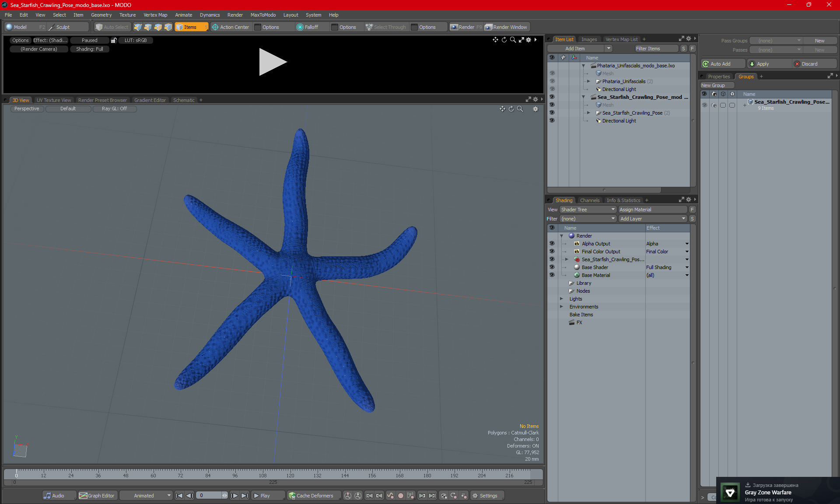Open the Graph Editor
840x504 pixels.
[97, 496]
